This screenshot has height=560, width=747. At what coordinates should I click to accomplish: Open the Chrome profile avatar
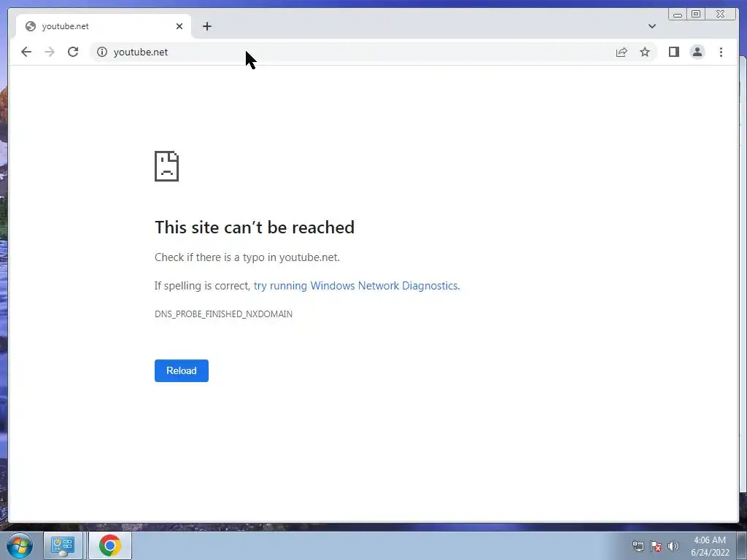tap(697, 52)
